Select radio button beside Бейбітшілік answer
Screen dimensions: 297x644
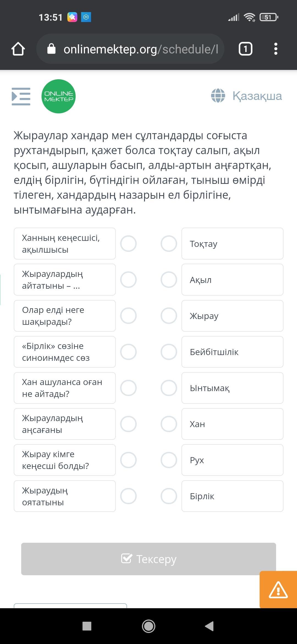169,352
